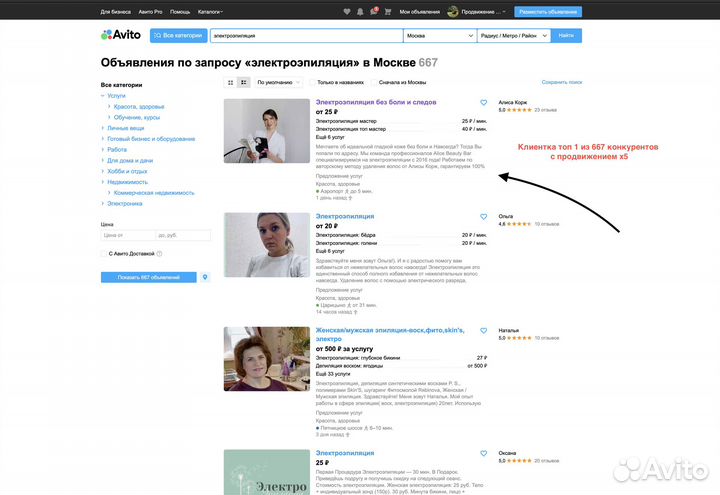
Task: Select Работа category
Action: click(117, 150)
